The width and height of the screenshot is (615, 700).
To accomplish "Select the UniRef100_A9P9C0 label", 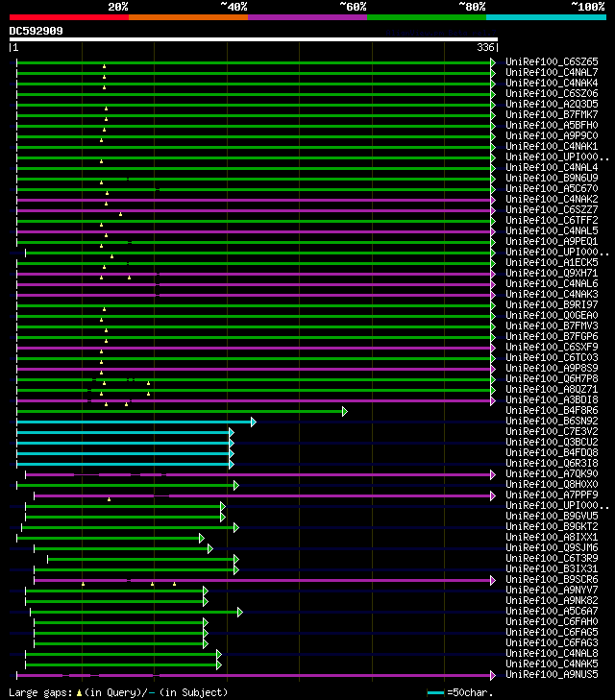I will [552, 135].
